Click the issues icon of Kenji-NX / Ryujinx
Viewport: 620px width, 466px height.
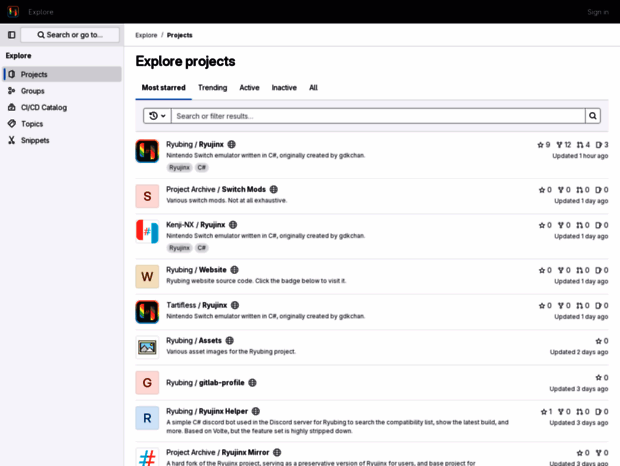(599, 225)
